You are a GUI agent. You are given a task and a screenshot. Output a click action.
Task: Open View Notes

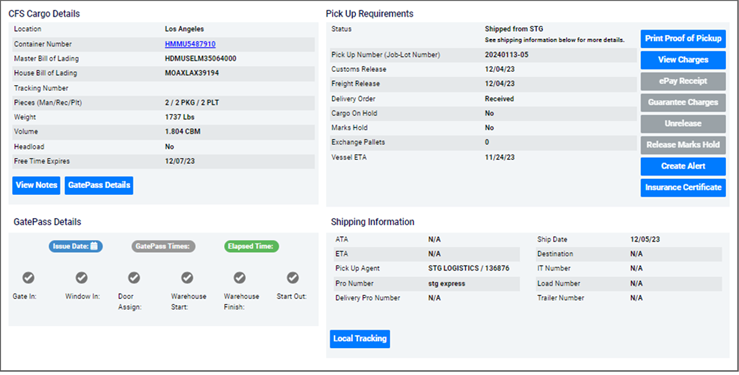click(36, 185)
